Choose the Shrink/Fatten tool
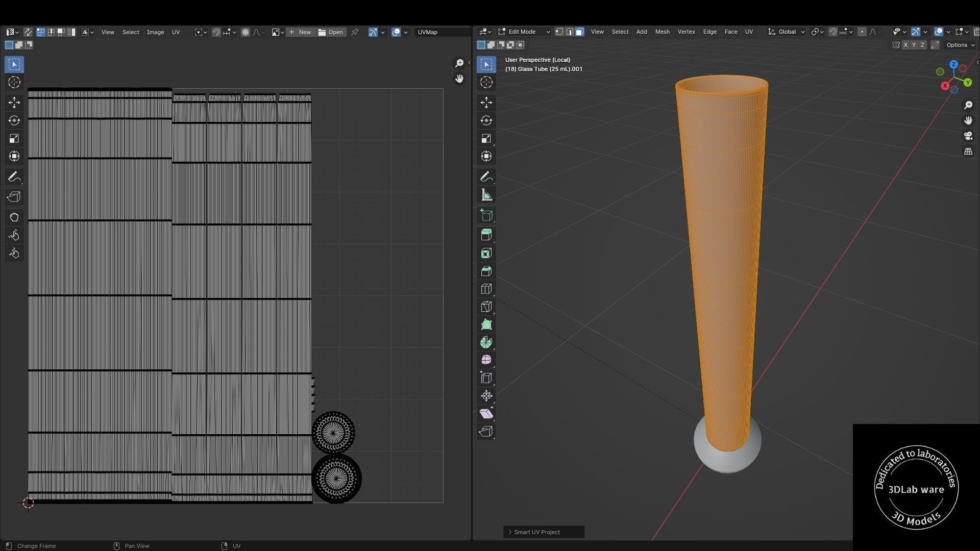Viewport: 980px width, 551px height. [x=486, y=396]
